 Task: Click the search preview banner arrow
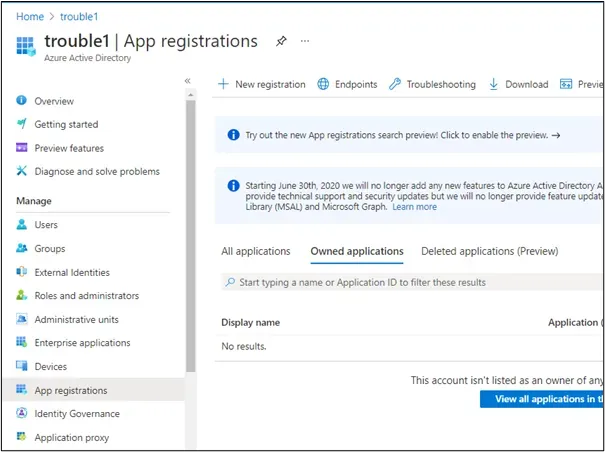[x=556, y=135]
